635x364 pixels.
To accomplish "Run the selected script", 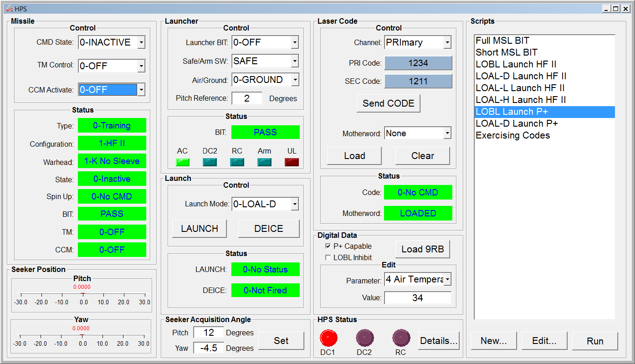I will (x=595, y=341).
